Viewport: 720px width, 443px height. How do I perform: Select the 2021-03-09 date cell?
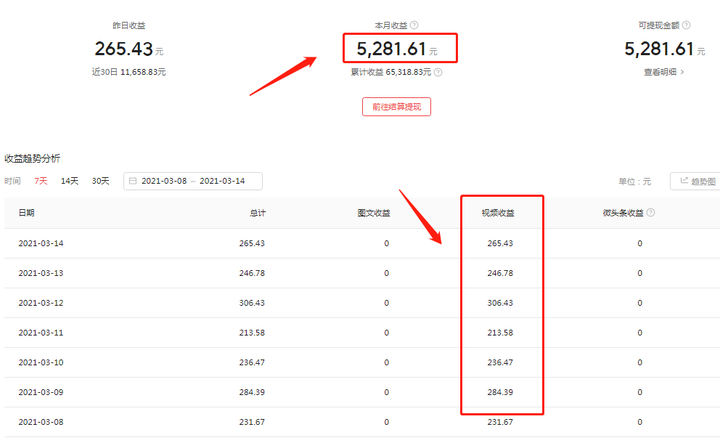pos(41,393)
